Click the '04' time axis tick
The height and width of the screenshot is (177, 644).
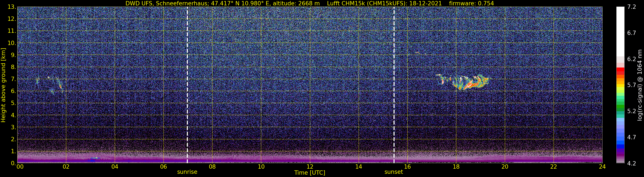115,167
